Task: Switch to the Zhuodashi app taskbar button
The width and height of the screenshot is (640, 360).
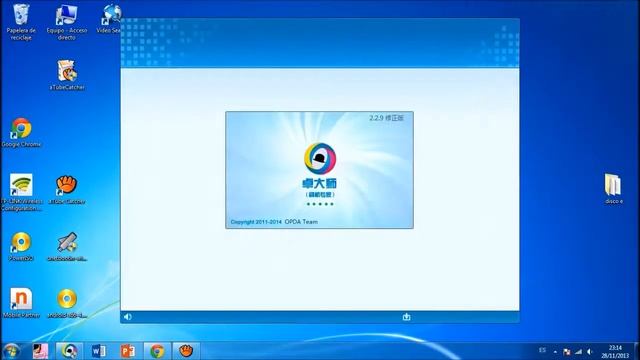Action: pyautogui.click(x=69, y=351)
